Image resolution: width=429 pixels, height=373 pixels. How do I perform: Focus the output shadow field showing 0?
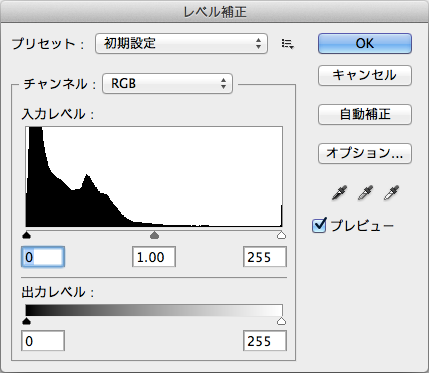[43, 341]
